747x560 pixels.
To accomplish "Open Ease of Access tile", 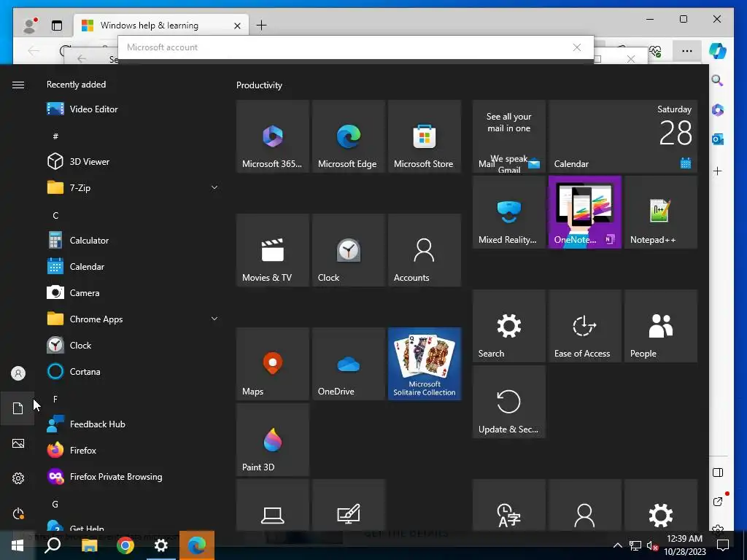I will [x=584, y=326].
